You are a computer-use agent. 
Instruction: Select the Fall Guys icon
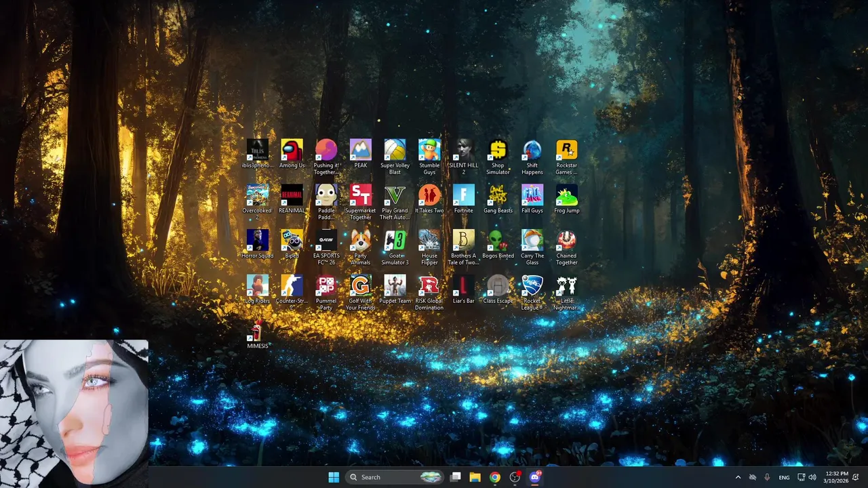click(532, 199)
